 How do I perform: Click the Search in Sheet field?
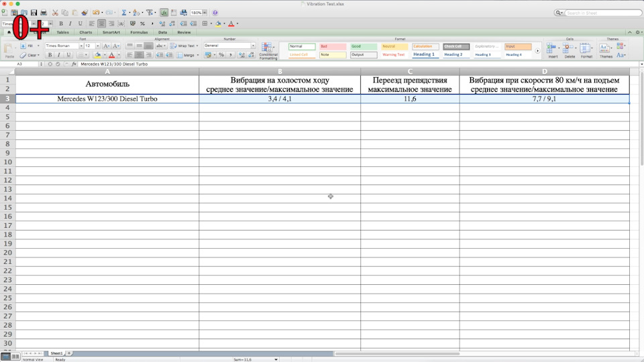pyautogui.click(x=602, y=13)
